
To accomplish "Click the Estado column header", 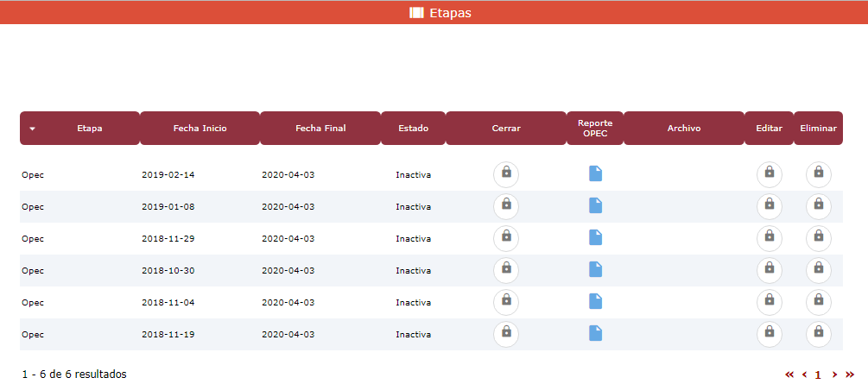I will point(413,129).
